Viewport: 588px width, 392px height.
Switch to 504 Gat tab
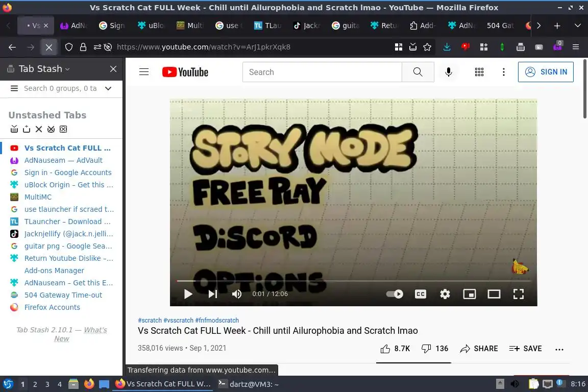click(500, 26)
